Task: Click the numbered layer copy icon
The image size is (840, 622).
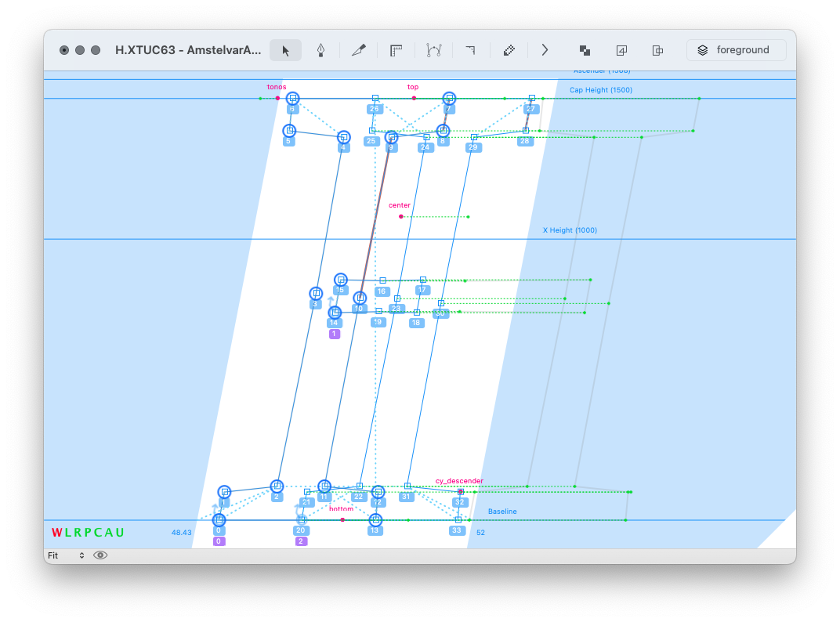Action: click(x=621, y=50)
